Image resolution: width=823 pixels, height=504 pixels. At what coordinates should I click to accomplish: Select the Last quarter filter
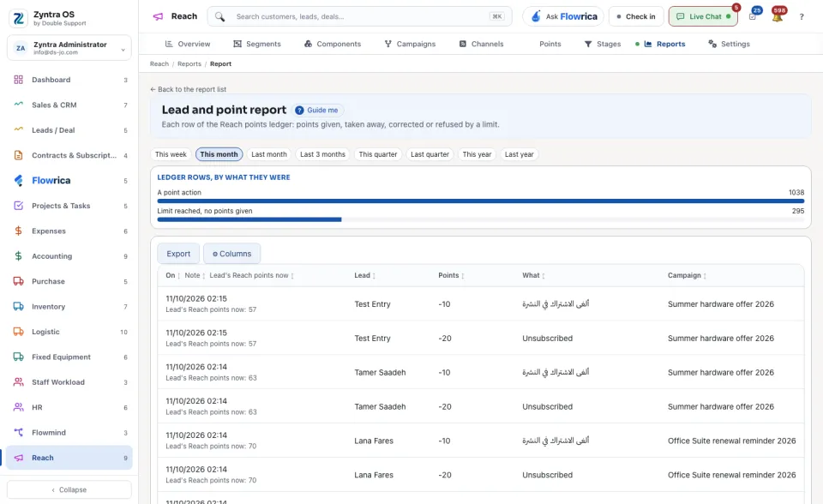[x=430, y=154]
